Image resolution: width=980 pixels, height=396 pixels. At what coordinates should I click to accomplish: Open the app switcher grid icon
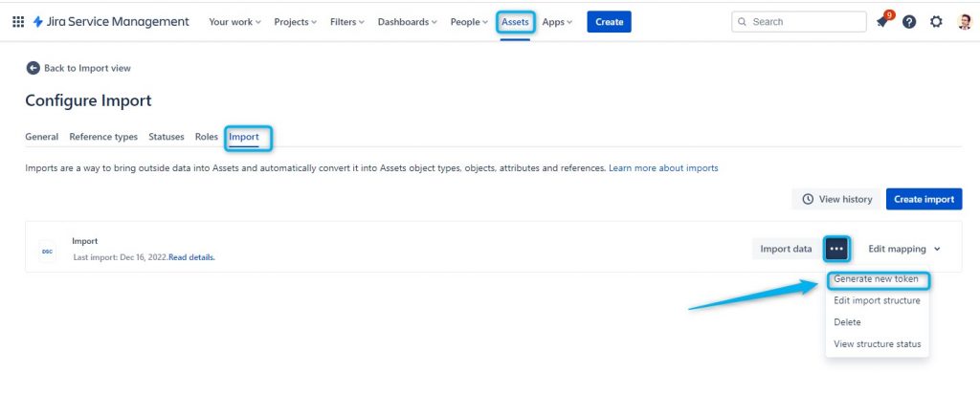click(x=18, y=22)
